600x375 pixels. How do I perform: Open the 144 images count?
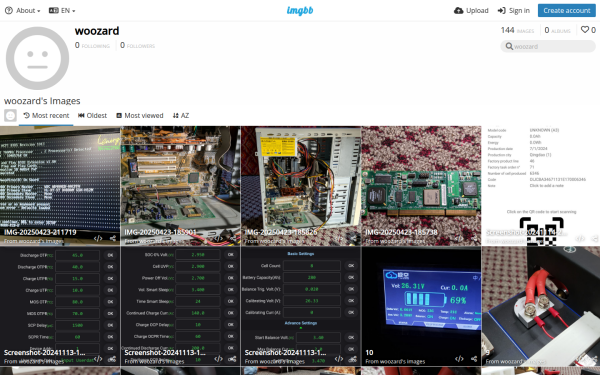pos(517,30)
